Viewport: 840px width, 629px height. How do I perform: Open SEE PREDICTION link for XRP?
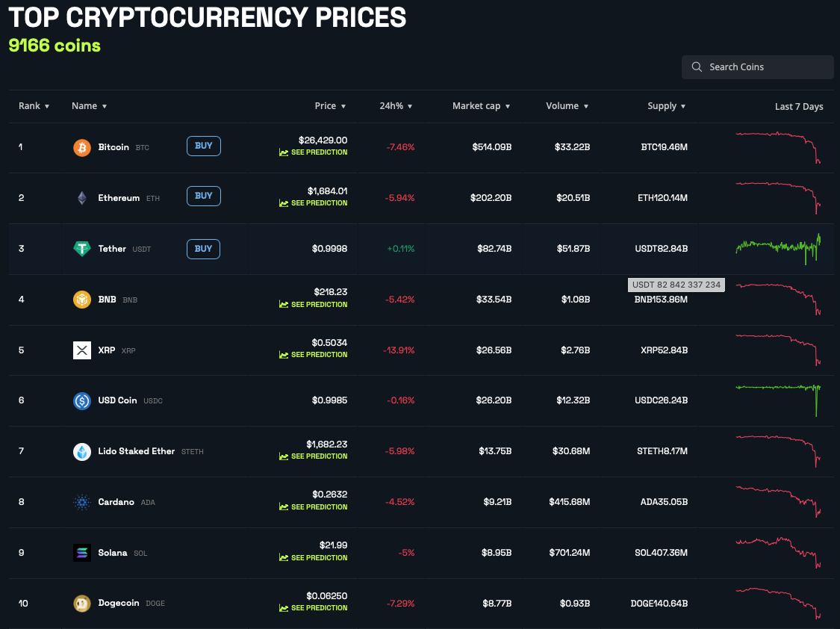pos(320,355)
